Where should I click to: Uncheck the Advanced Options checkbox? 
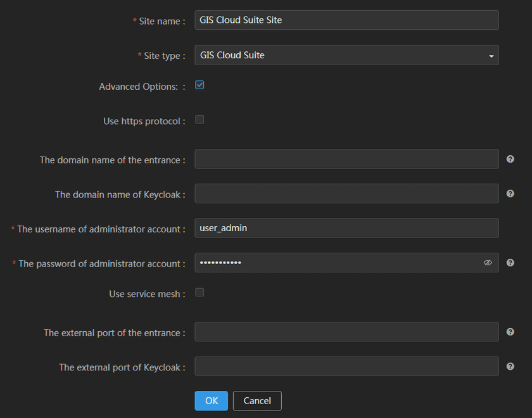pos(199,85)
